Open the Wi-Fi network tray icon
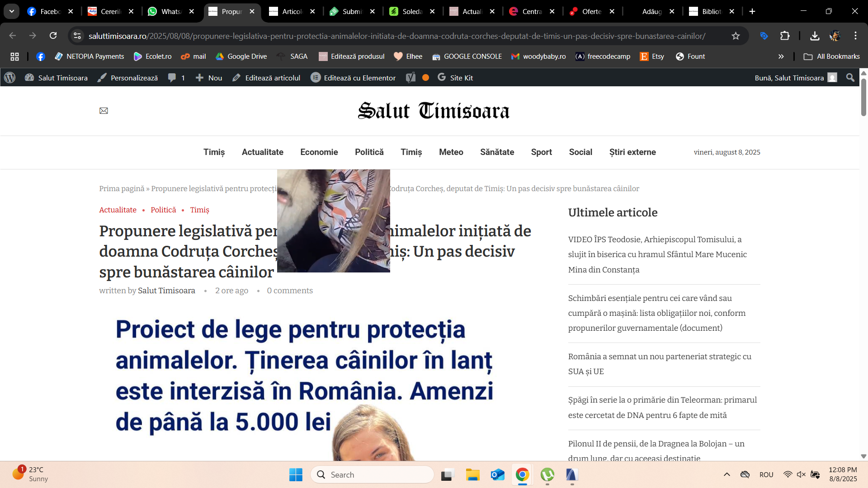Image resolution: width=868 pixels, height=488 pixels. click(x=788, y=474)
